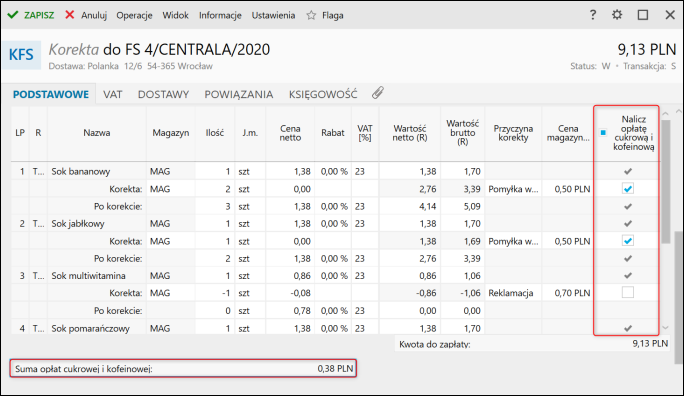The width and height of the screenshot is (684, 396).
Task: Click the Cena netto column header
Action: tap(290, 133)
